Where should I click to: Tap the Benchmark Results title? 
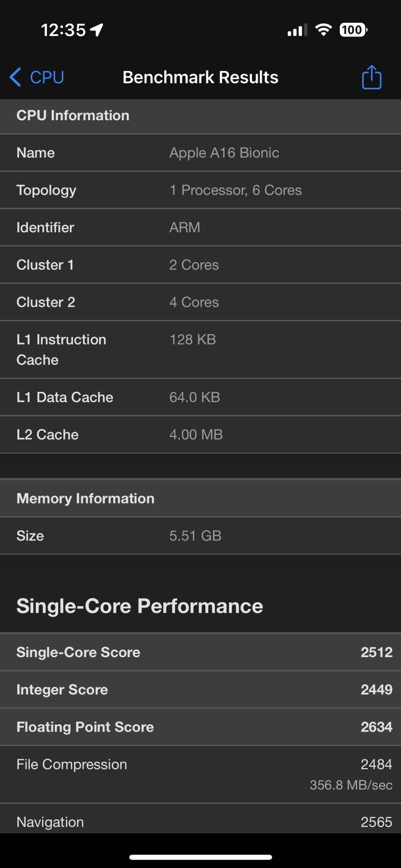click(200, 77)
